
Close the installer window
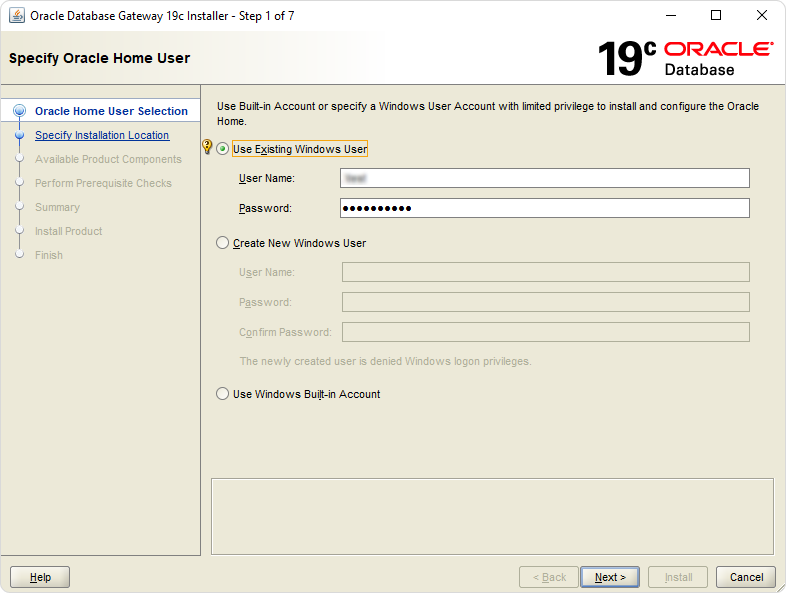click(x=761, y=16)
